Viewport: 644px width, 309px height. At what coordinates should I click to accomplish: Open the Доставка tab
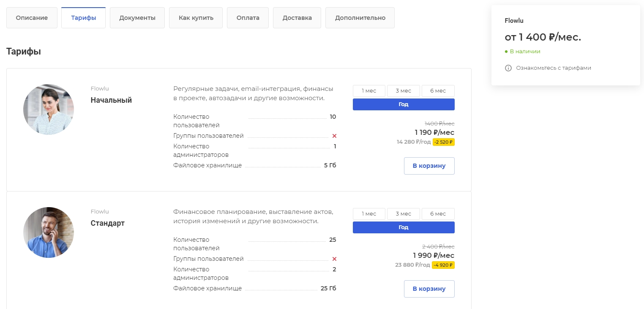coord(297,18)
